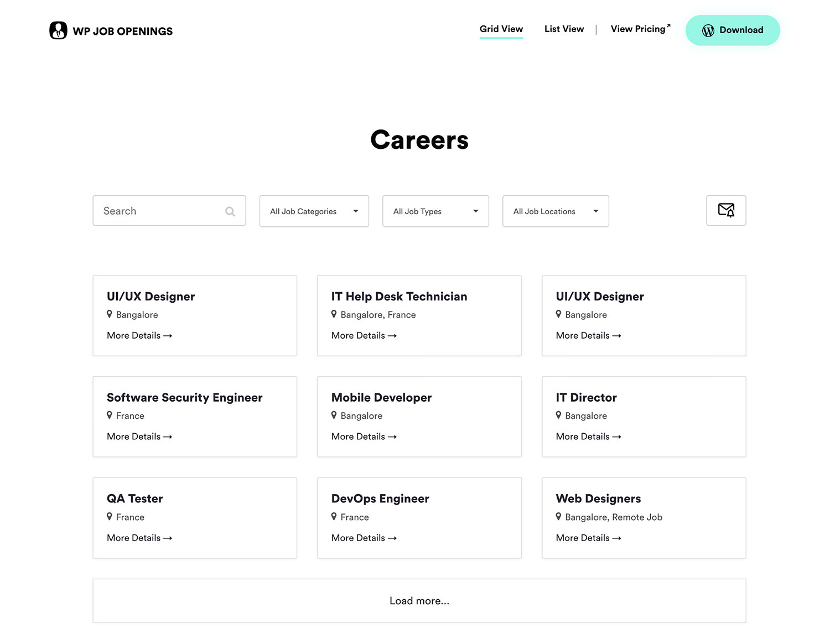Open More Details for Mobile Developer
The width and height of the screenshot is (830, 644).
pyautogui.click(x=364, y=437)
